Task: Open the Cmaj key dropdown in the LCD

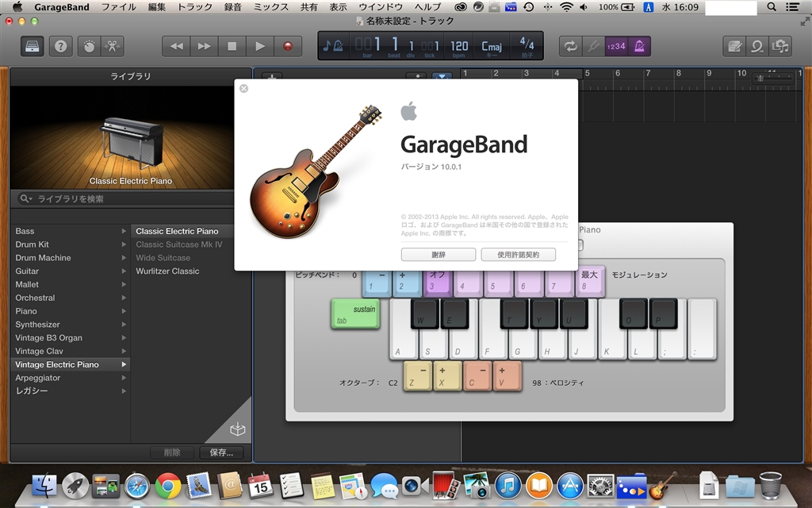Action: [492, 46]
